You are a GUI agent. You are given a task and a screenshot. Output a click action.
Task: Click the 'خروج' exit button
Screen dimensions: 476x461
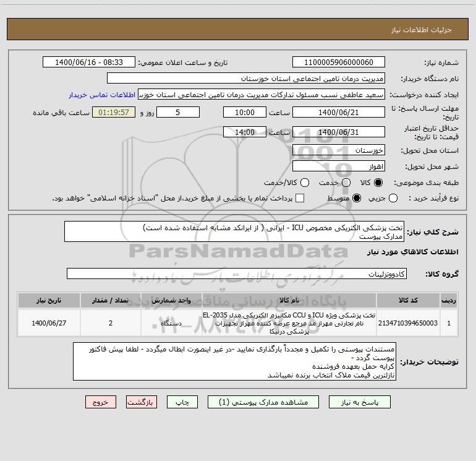coord(101,402)
